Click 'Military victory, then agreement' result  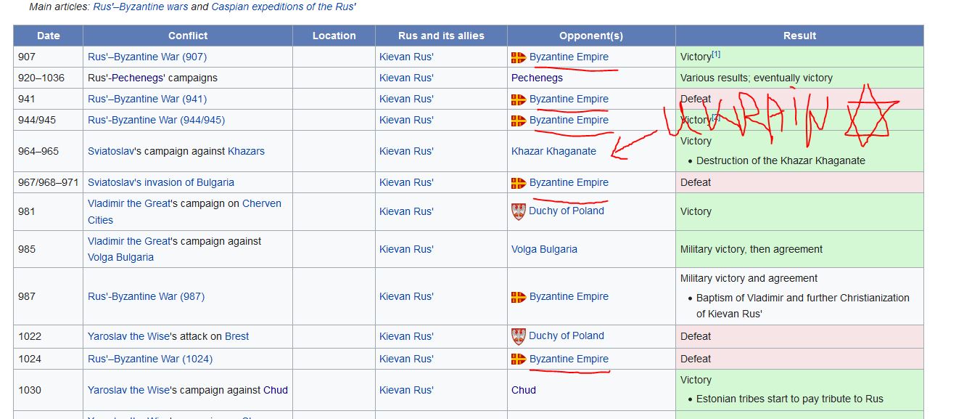(x=752, y=249)
